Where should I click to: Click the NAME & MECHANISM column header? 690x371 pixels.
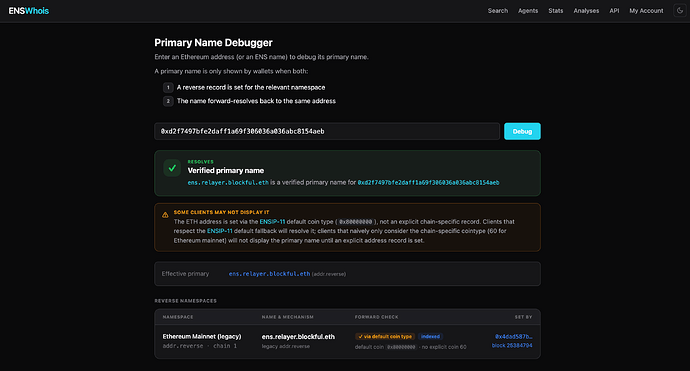288,317
